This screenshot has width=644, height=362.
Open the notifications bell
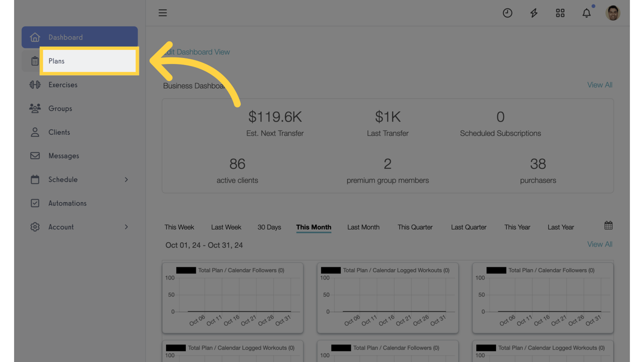pos(586,13)
